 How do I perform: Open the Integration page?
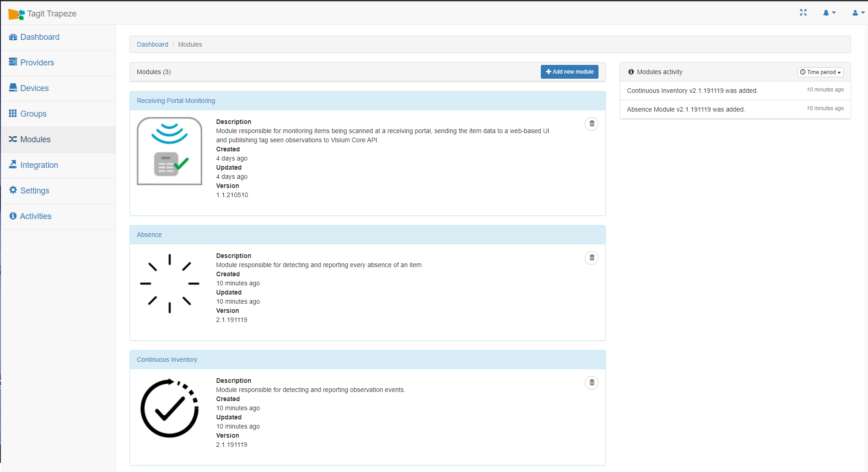pyautogui.click(x=58, y=165)
